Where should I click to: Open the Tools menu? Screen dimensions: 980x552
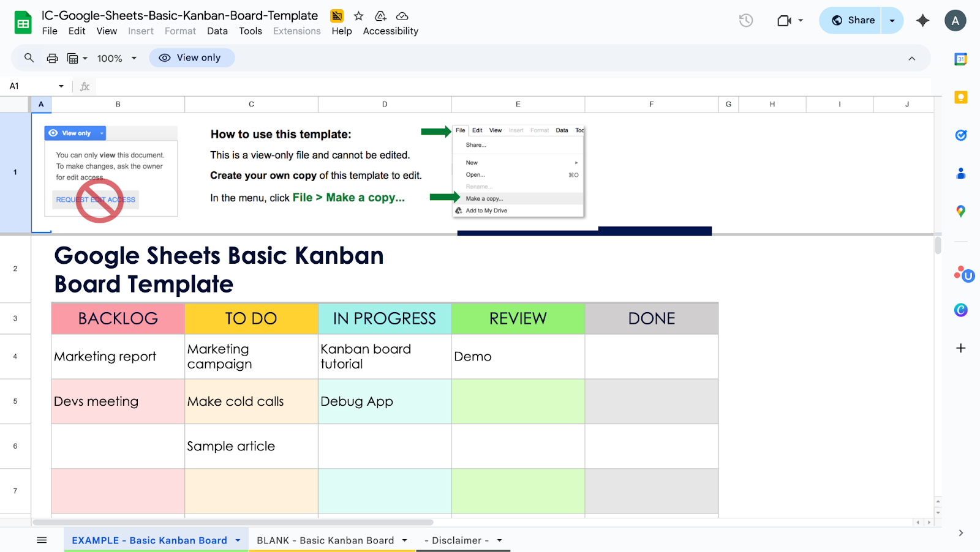point(251,31)
